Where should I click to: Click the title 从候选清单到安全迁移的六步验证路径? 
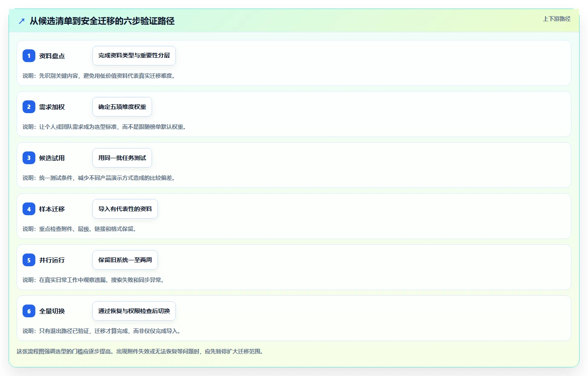click(x=102, y=21)
